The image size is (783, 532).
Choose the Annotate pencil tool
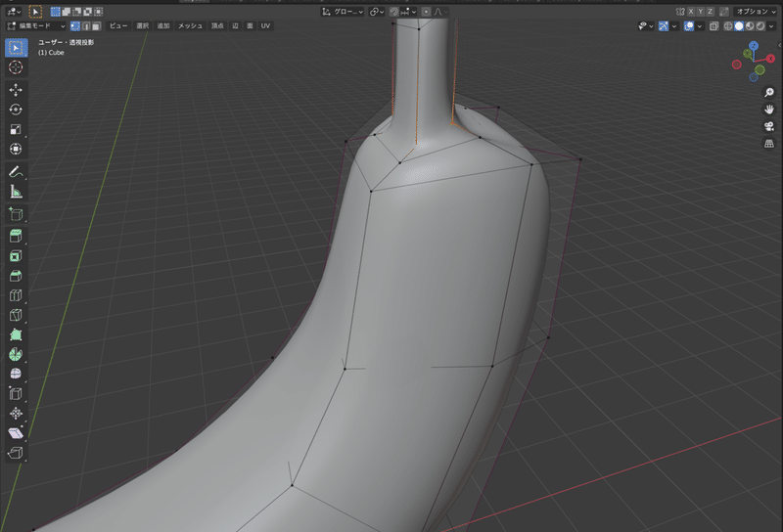point(16,172)
